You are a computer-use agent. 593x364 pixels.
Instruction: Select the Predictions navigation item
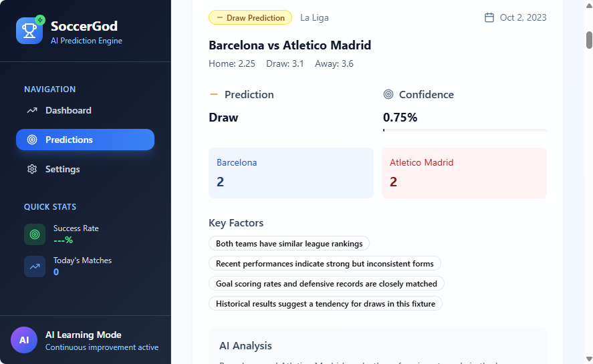(x=85, y=140)
